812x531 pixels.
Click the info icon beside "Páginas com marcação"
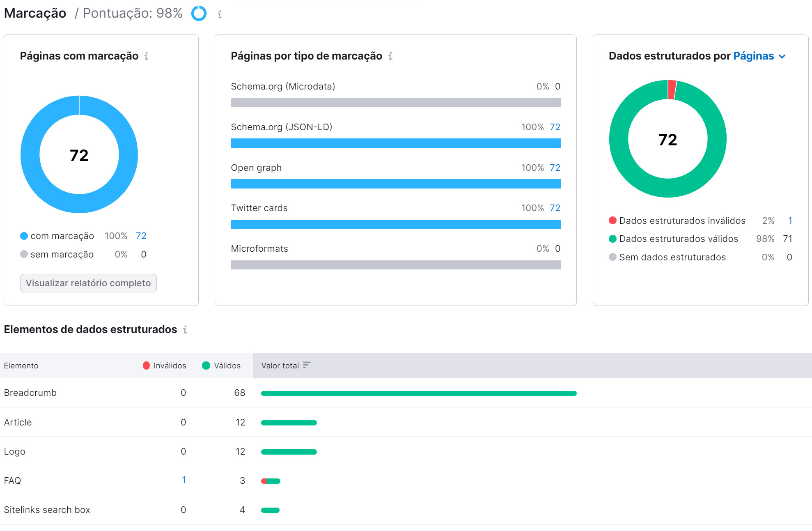[147, 56]
